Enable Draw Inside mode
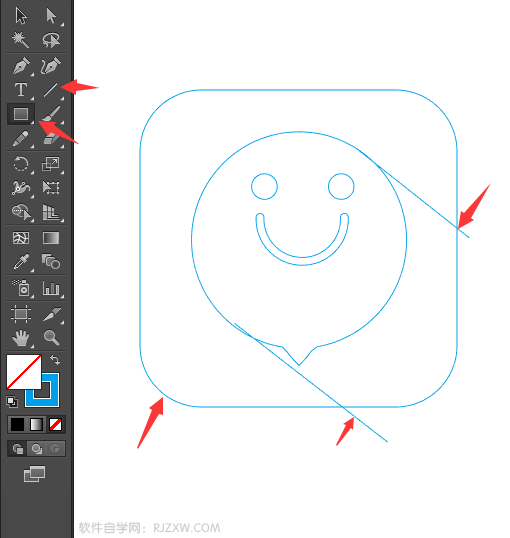This screenshot has height=538, width=510. coord(55,448)
